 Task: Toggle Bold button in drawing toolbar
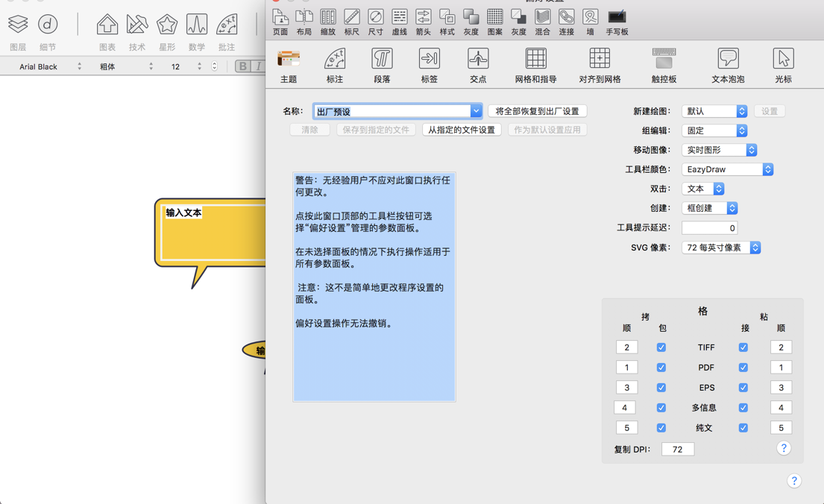pyautogui.click(x=243, y=66)
